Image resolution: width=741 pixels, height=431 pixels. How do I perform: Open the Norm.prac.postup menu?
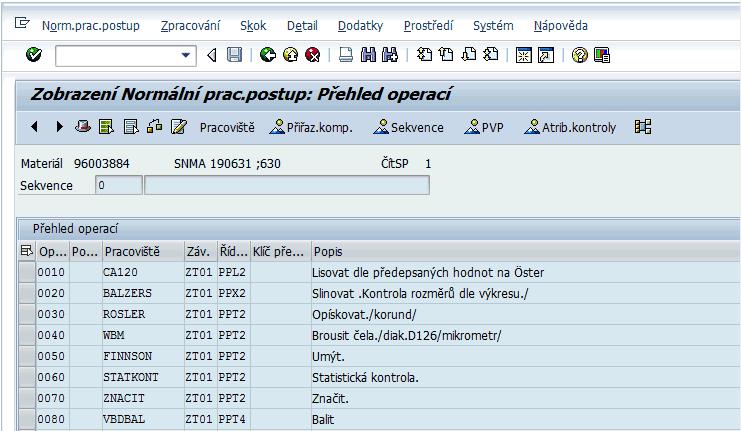(x=91, y=26)
